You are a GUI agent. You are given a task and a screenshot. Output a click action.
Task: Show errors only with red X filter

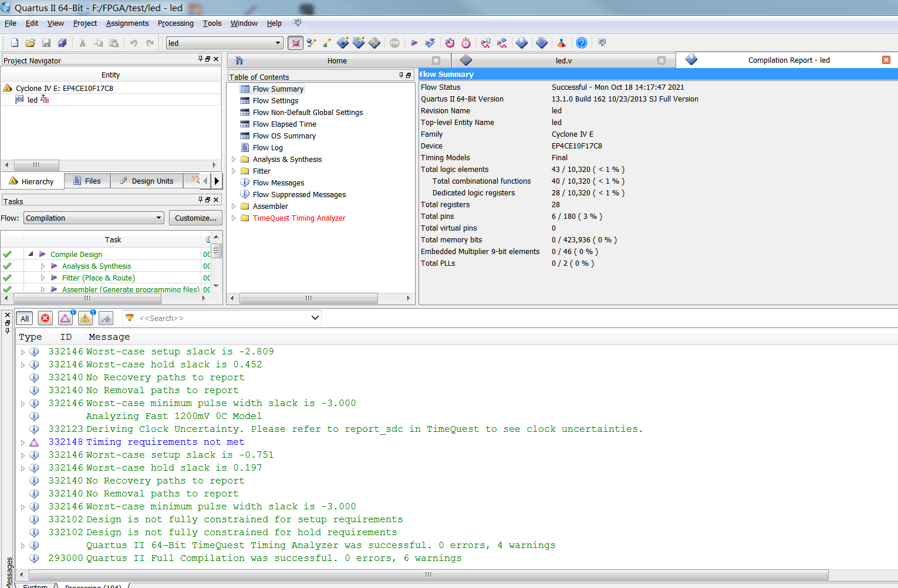coord(45,318)
